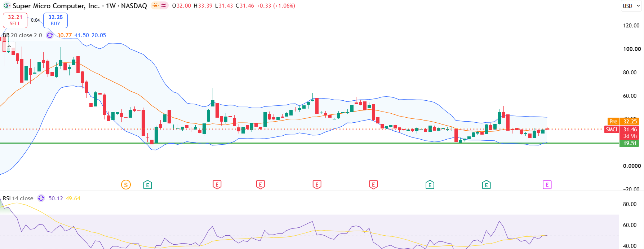
Task: Click the change value +0.33 (+1.06%)
Action: point(276,6)
